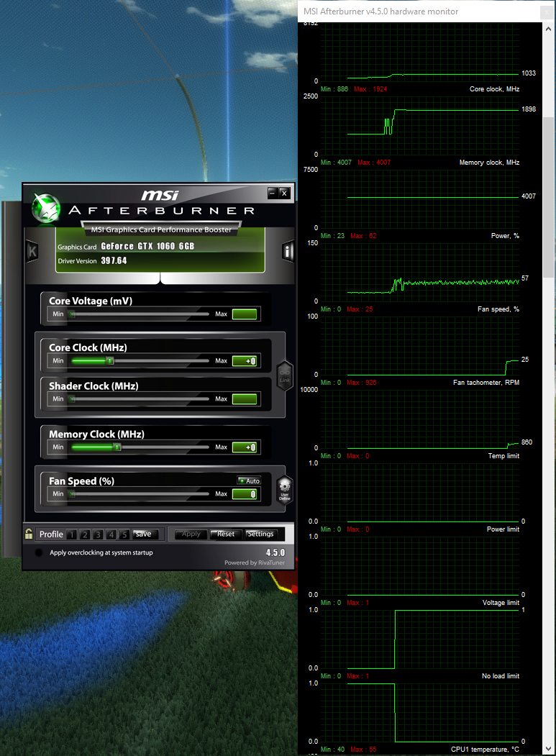Open the information i side button
Screen dimensions: 556x756
coord(288,251)
